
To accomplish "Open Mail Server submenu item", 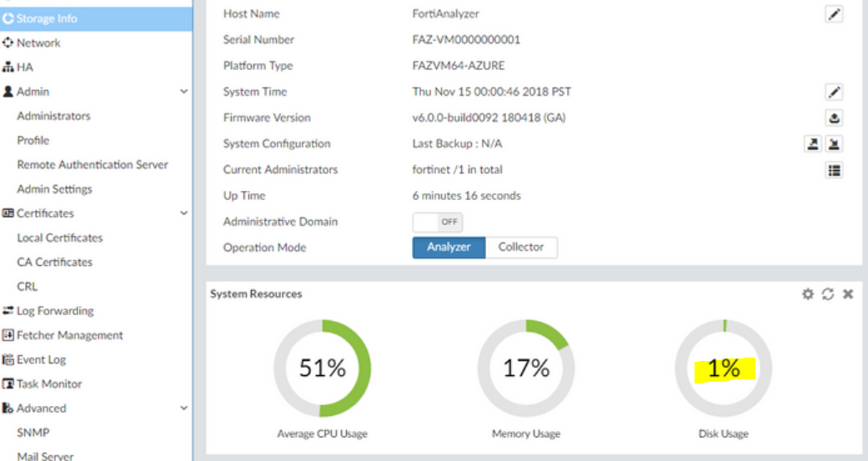I will tap(45, 456).
